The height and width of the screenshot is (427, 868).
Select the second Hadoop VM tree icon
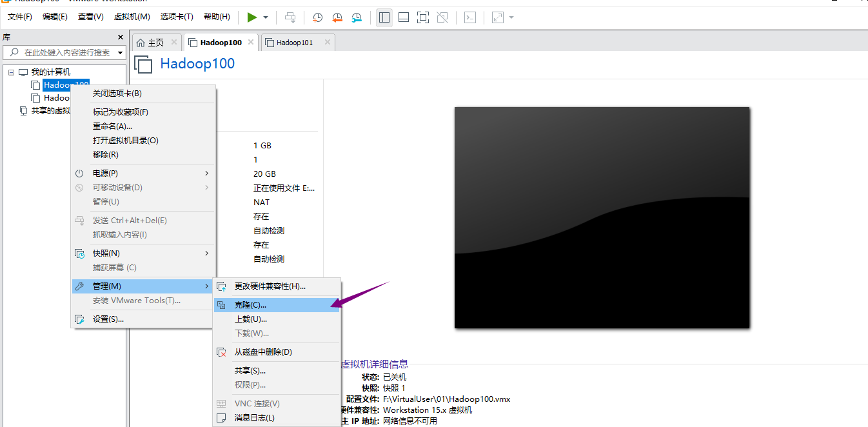pos(36,98)
